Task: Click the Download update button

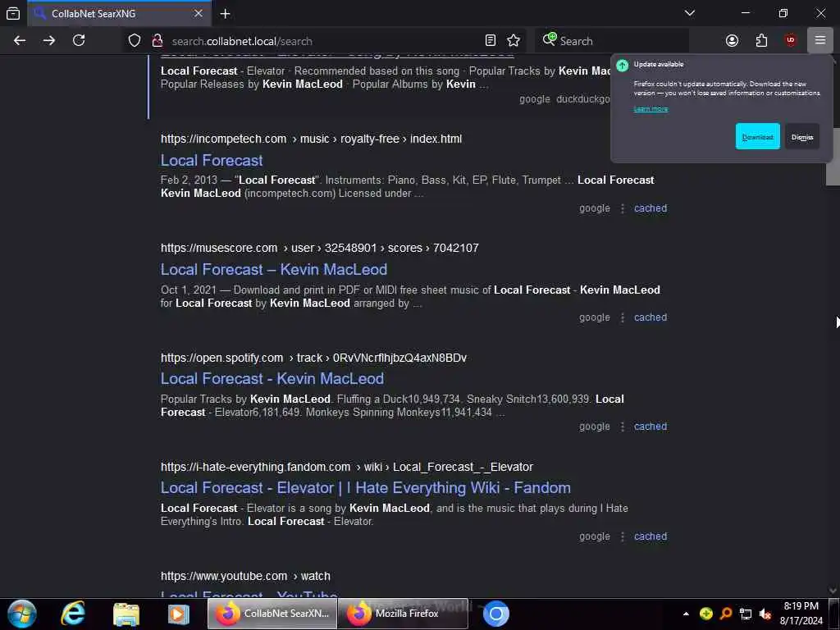Action: [x=757, y=137]
